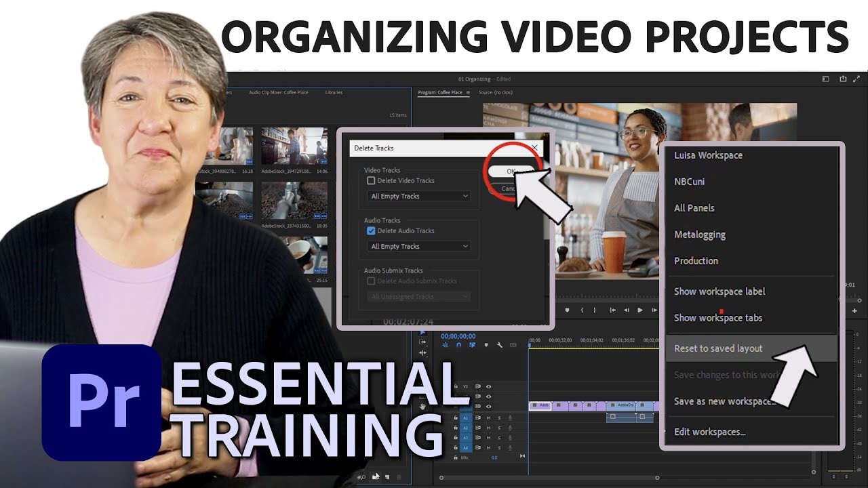Screen dimensions: 868x488
Task: Choose All Panels workspace
Action: 694,208
